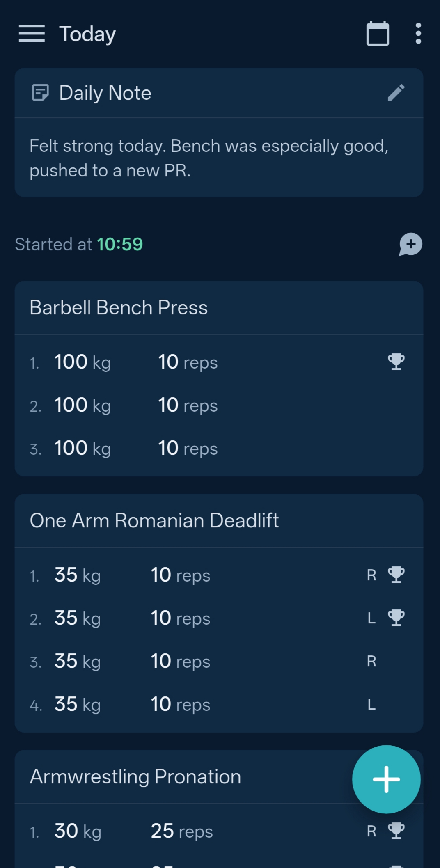Open the hamburger navigation menu
The height and width of the screenshot is (868, 440).
pyautogui.click(x=32, y=33)
